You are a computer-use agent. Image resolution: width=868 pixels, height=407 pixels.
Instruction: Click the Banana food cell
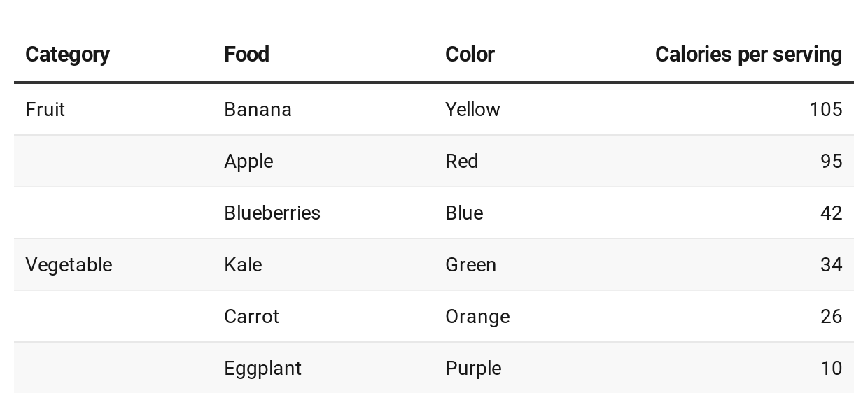pyautogui.click(x=258, y=110)
